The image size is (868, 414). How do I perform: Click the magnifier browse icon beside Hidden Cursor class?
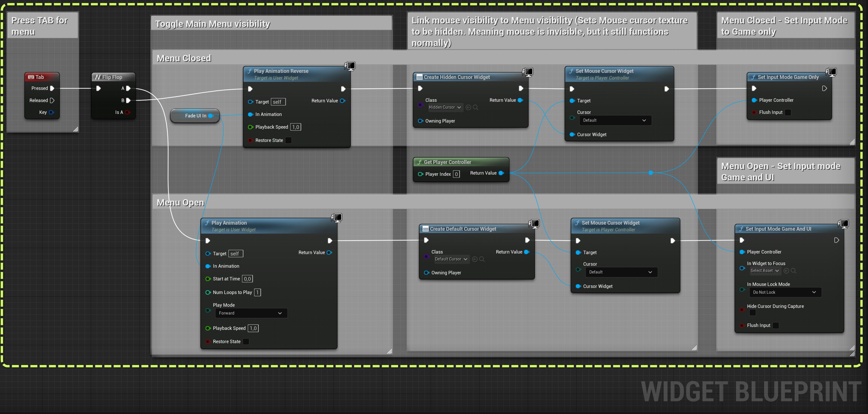click(475, 107)
